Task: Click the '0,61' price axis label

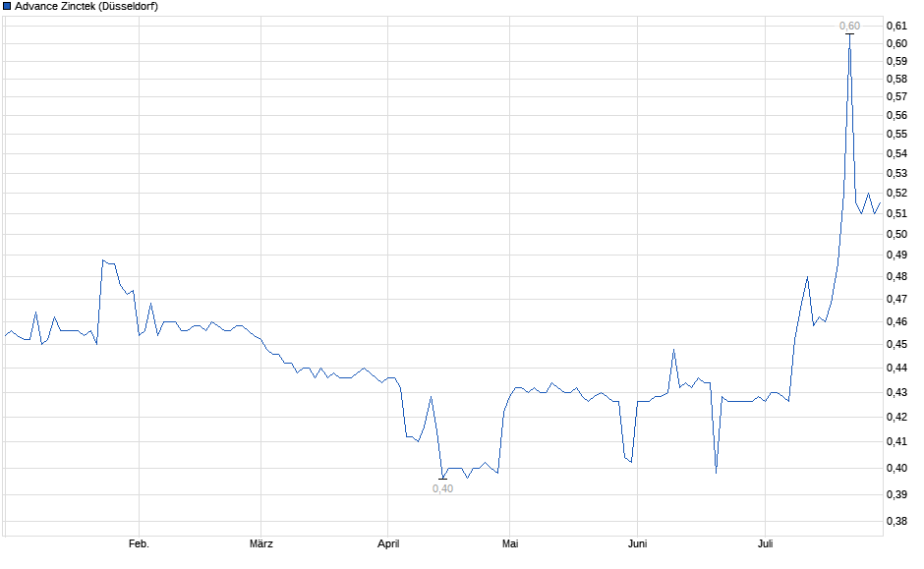Action: [x=896, y=26]
